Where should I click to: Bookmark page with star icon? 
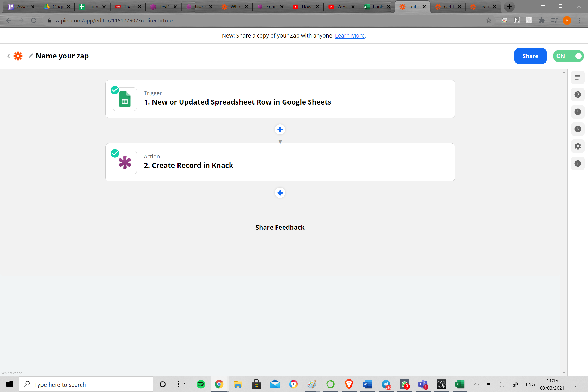coord(489,20)
